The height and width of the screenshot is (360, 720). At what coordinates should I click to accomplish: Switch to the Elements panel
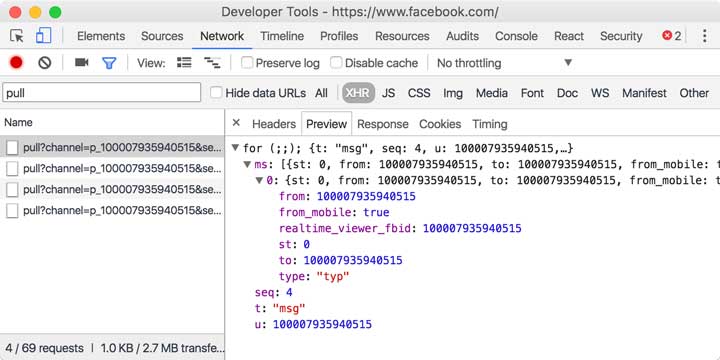click(101, 36)
